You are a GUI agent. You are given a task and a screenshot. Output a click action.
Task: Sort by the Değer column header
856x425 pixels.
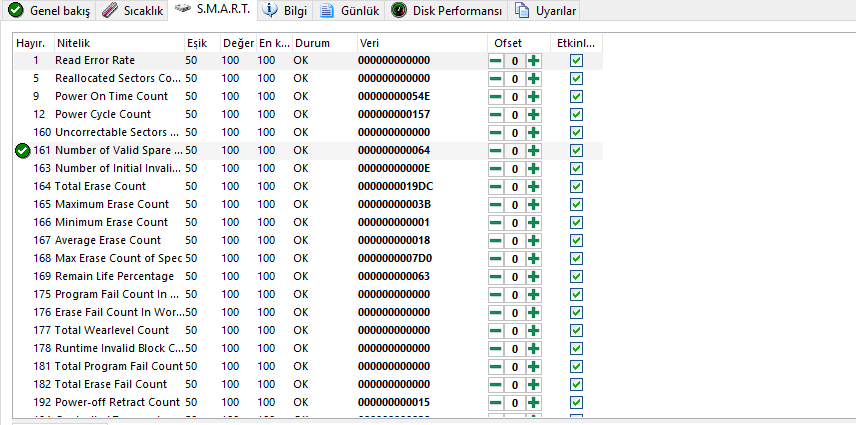pyautogui.click(x=238, y=43)
